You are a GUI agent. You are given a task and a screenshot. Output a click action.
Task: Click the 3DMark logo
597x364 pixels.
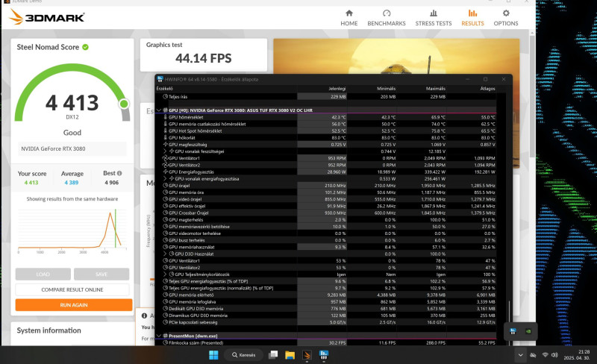tap(46, 17)
